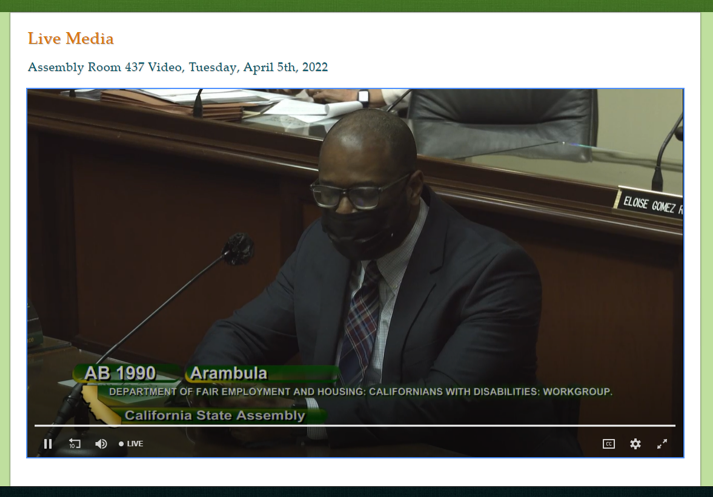Jump to the LIVE indicator
This screenshot has width=713, height=497.
pyautogui.click(x=131, y=444)
